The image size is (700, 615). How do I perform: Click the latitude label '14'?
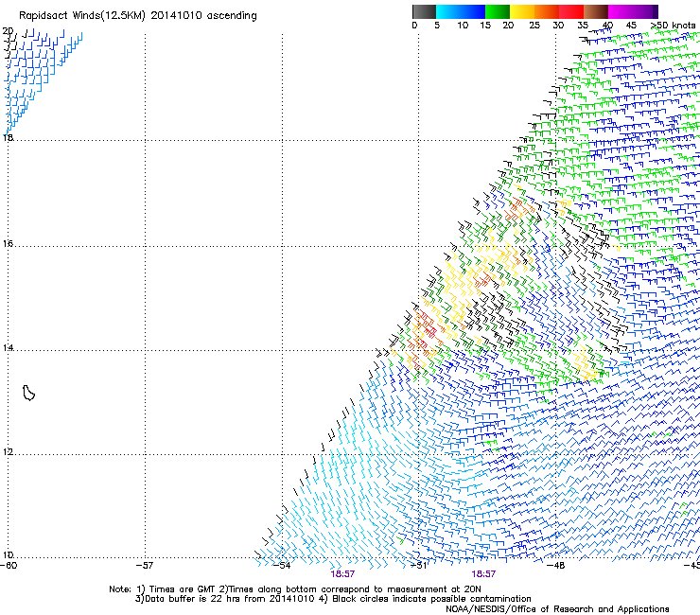pyautogui.click(x=8, y=347)
